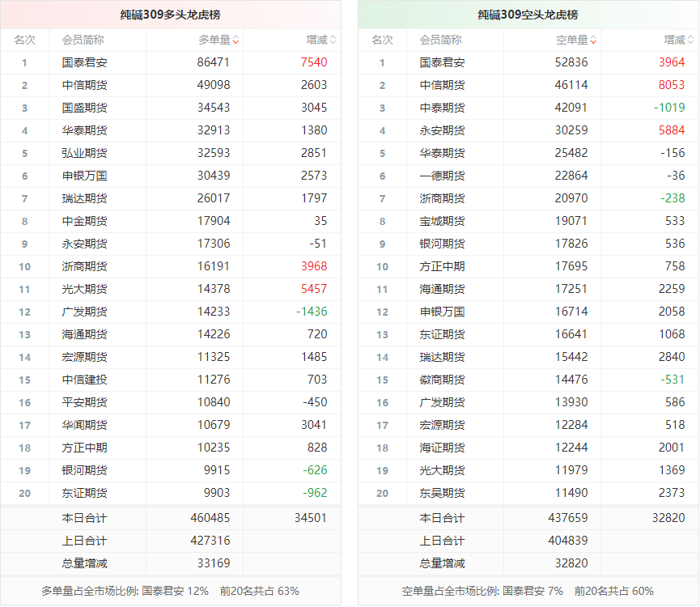700x607 pixels.
Task: Select the 纯碱309空头龙虎榜 table title
Action: pyautogui.click(x=528, y=15)
